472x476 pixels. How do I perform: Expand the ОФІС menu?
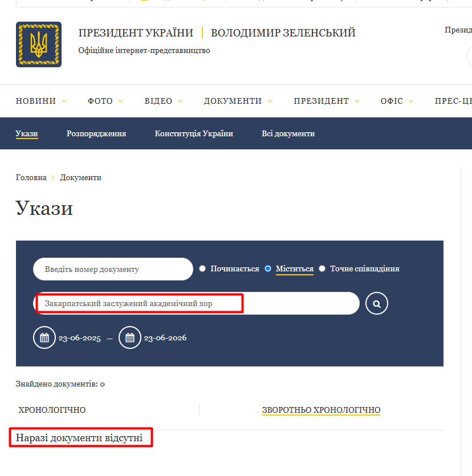pos(397,101)
